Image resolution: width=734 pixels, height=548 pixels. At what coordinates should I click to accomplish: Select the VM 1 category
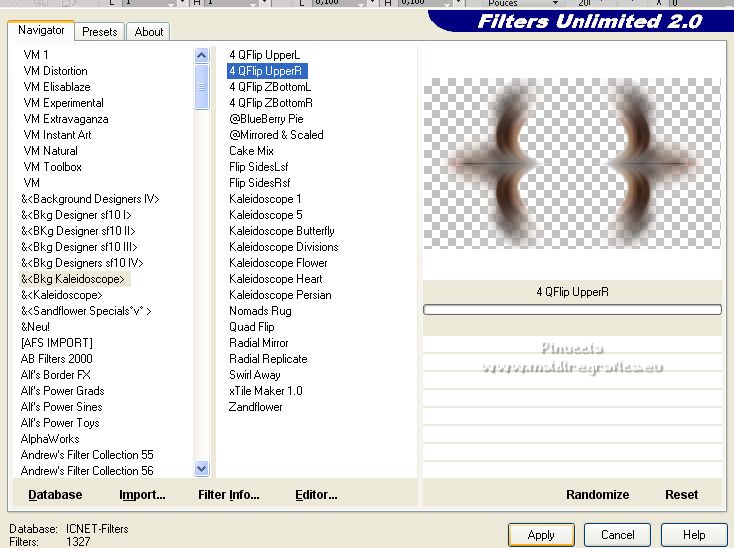36,55
